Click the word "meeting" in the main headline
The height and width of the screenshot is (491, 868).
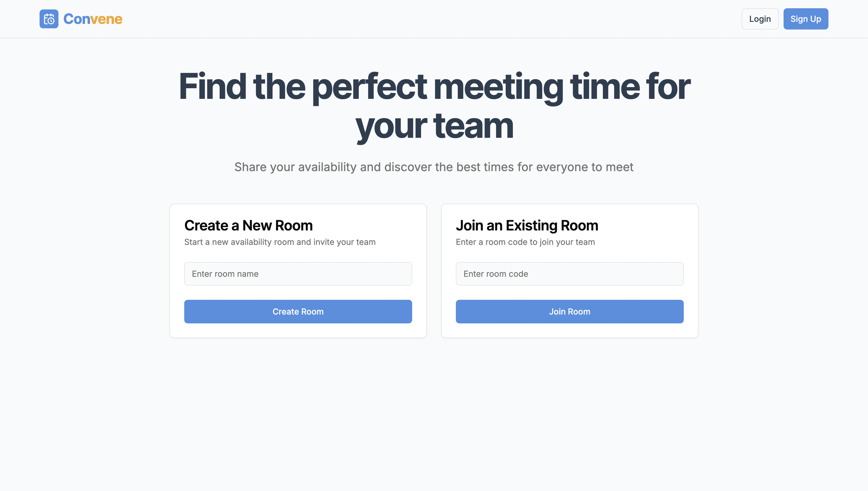point(498,87)
